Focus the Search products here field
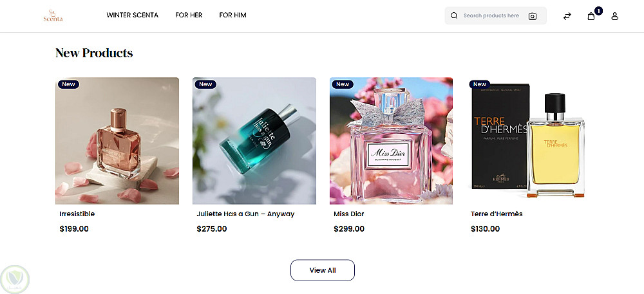 click(491, 15)
